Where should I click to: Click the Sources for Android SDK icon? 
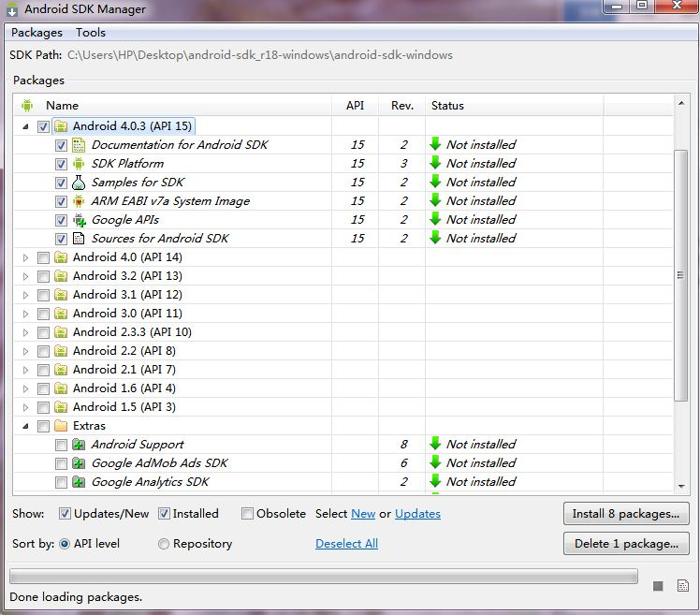tap(79, 239)
